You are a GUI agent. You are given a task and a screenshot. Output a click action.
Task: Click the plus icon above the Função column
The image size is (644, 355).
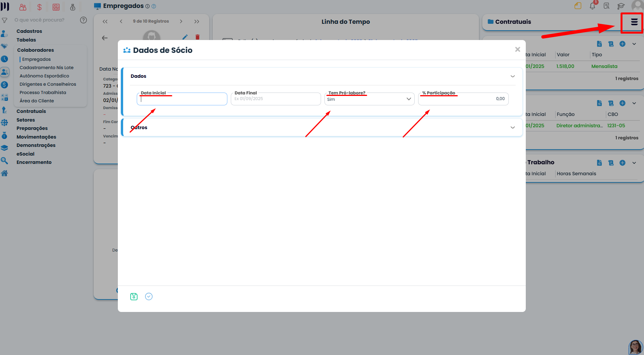(622, 103)
